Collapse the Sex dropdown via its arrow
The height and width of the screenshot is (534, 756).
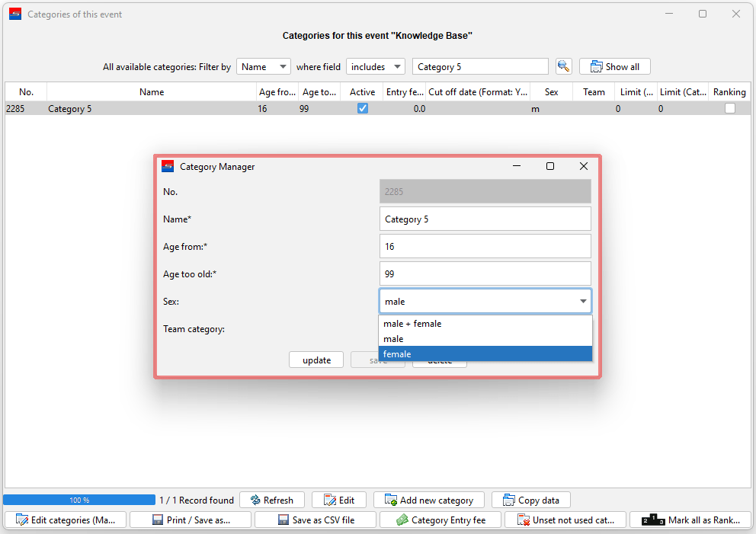tap(583, 302)
